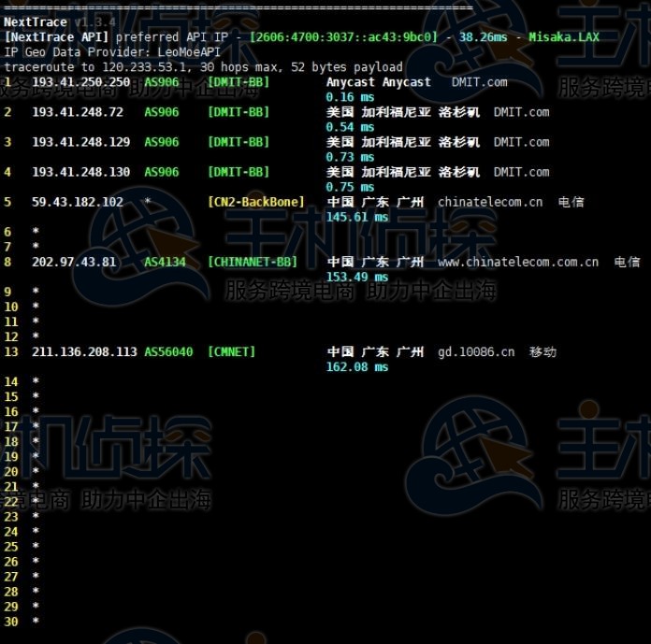Click the 0.54 ms latency value
The image size is (651, 644).
[350, 127]
